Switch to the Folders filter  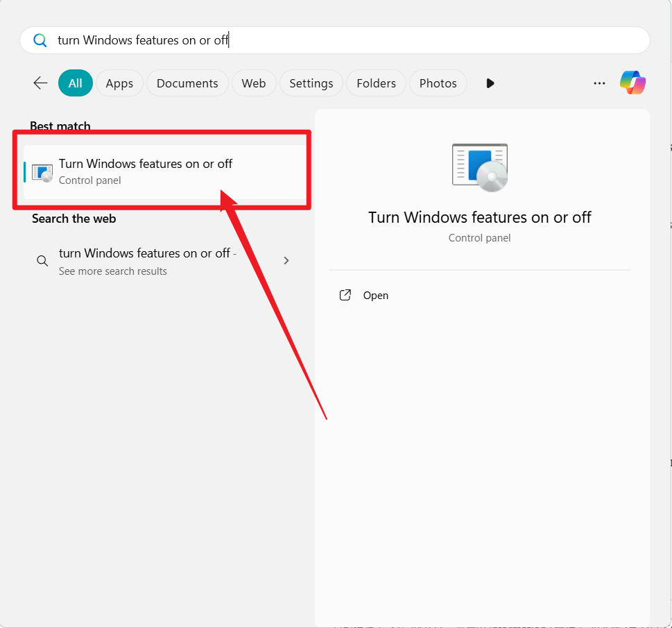coord(377,83)
